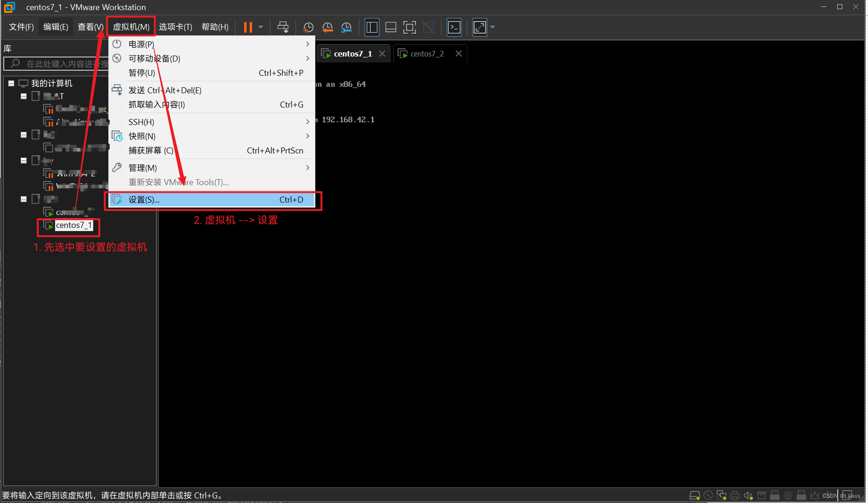Click the network adapter status icon
The width and height of the screenshot is (868, 503).
pos(722,495)
